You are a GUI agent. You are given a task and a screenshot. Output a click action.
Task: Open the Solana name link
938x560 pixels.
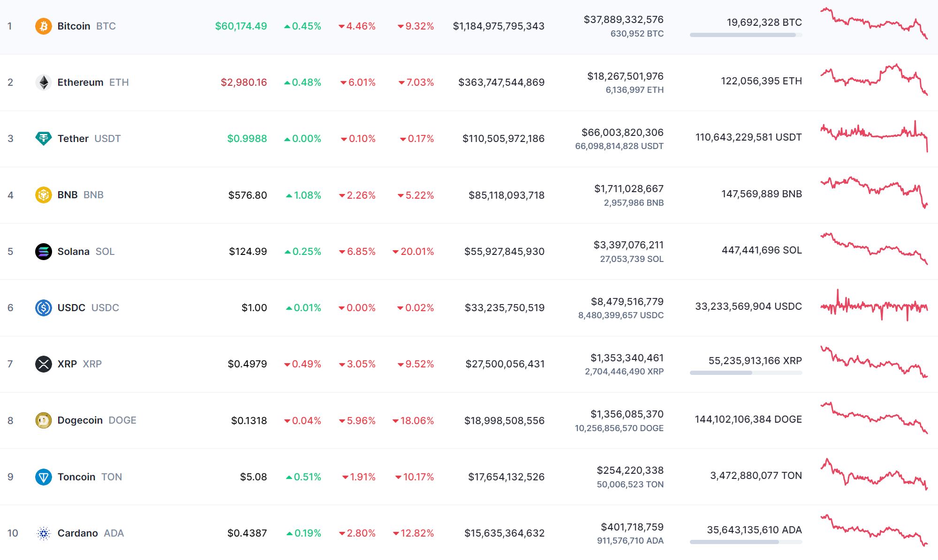[73, 252]
